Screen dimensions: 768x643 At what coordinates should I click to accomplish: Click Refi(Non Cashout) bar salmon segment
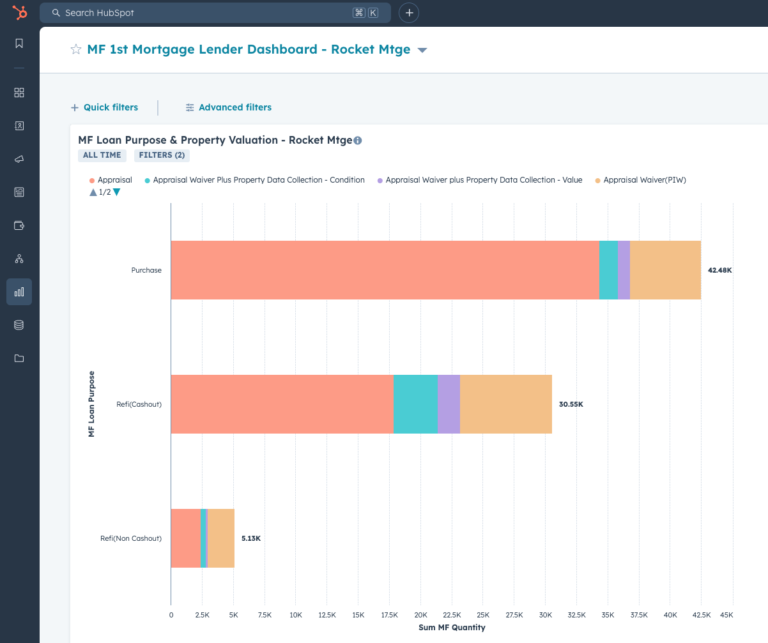186,538
